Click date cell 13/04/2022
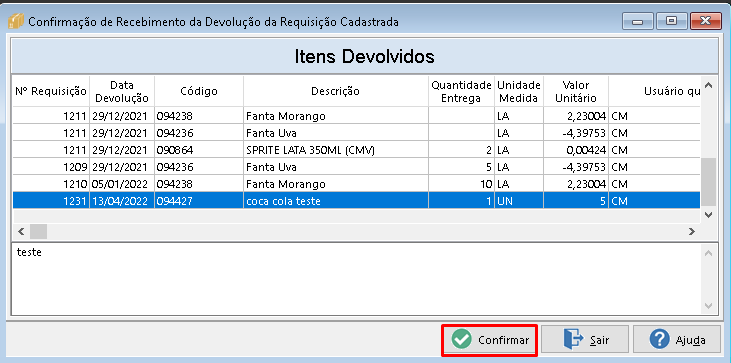 pos(122,201)
